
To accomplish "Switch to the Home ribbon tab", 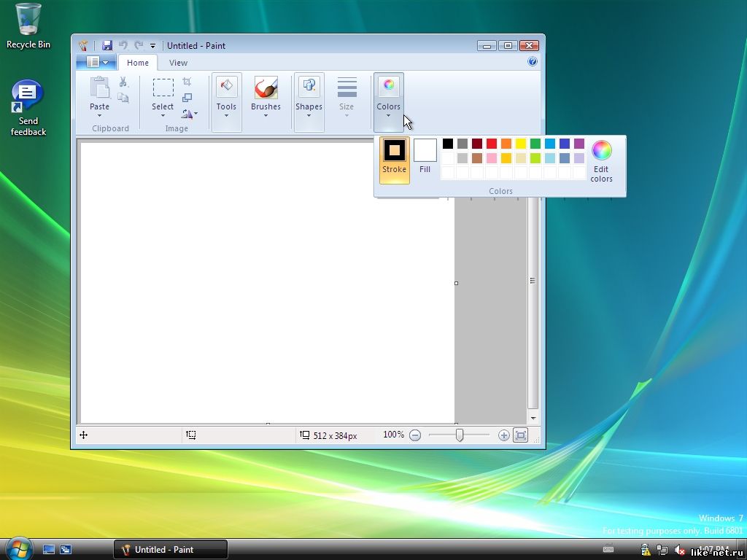I will (138, 63).
